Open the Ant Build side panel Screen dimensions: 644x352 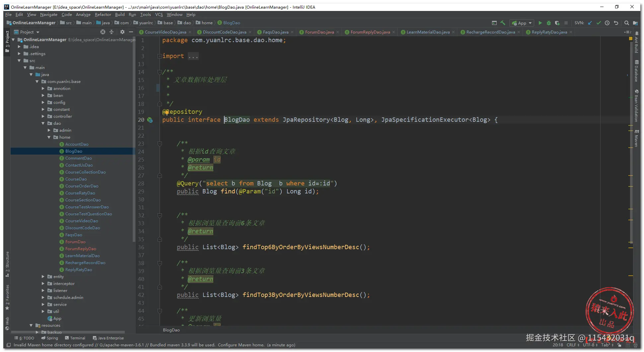point(636,42)
